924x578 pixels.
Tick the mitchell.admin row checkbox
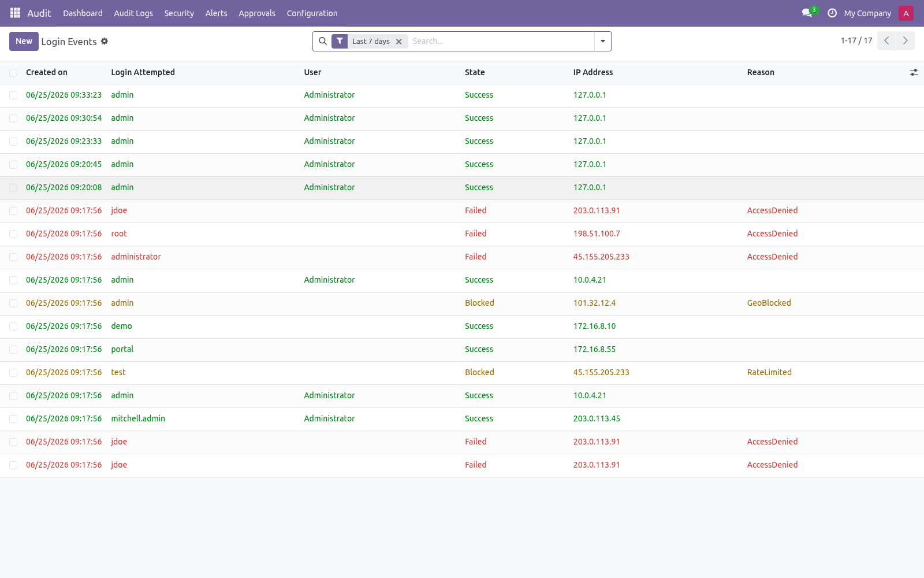coord(13,419)
